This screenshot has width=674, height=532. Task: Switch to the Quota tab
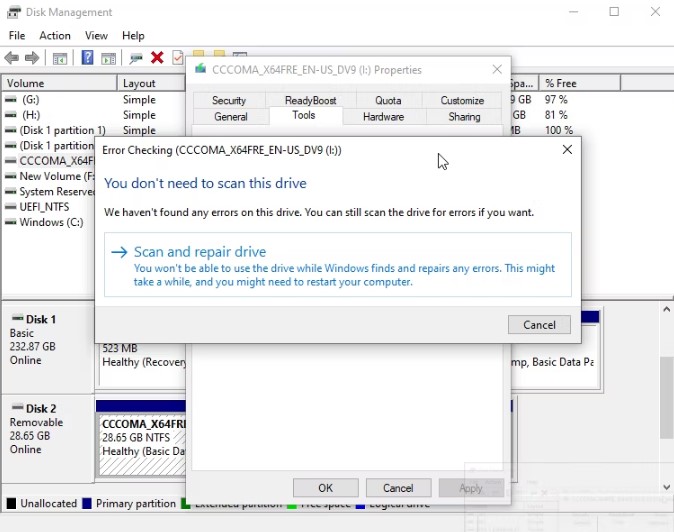[388, 100]
